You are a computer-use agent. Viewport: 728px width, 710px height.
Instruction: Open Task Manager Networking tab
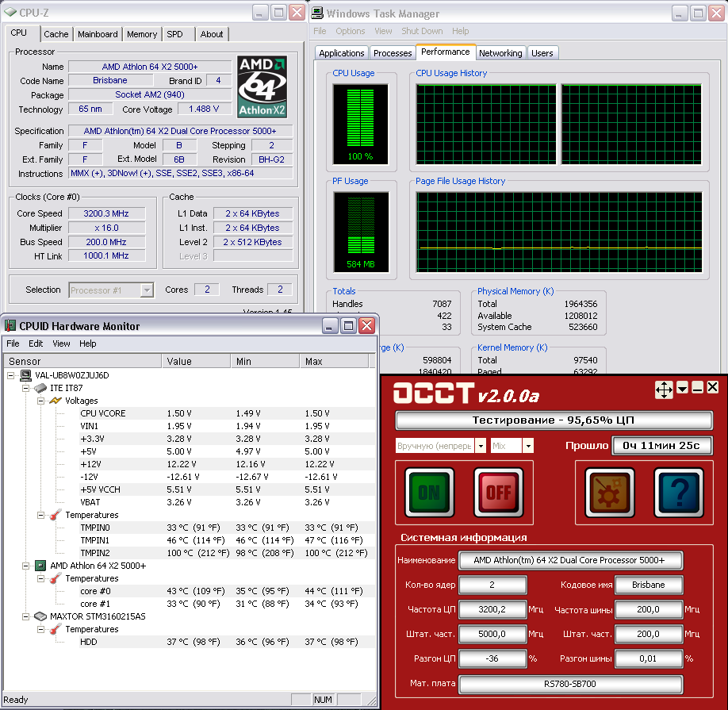(x=500, y=53)
